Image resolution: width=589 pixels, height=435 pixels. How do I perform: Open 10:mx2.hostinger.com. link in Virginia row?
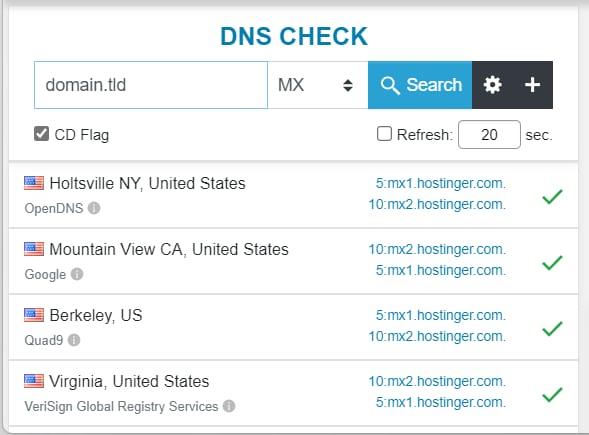pos(437,381)
